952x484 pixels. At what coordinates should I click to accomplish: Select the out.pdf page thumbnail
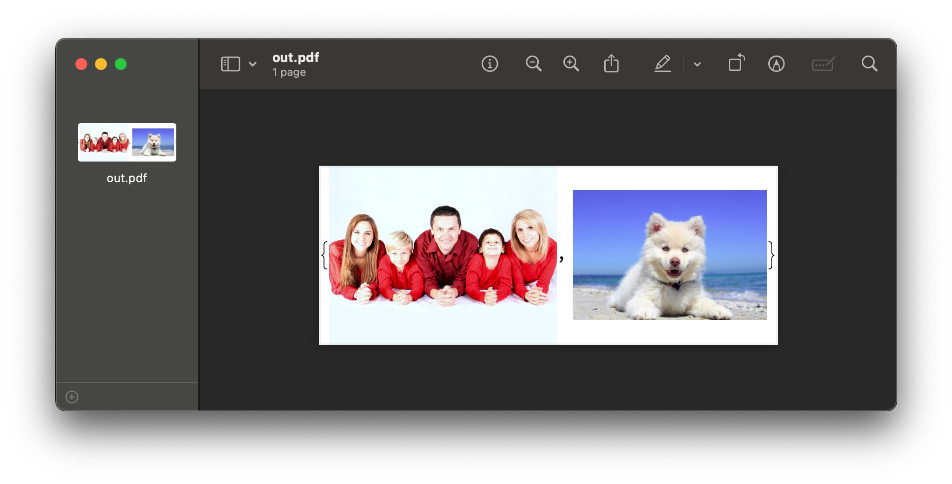(x=127, y=142)
